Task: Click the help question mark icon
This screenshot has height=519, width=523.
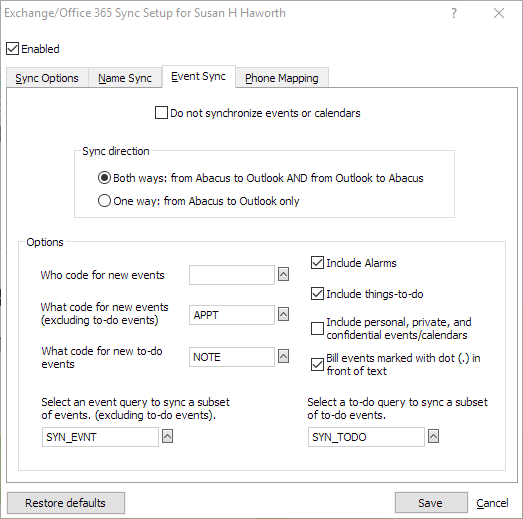Action: pyautogui.click(x=454, y=13)
